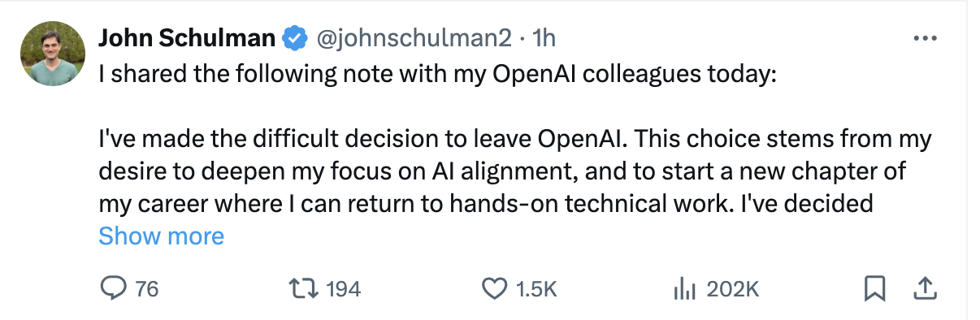Click the 1.5K likes count

[x=537, y=288]
